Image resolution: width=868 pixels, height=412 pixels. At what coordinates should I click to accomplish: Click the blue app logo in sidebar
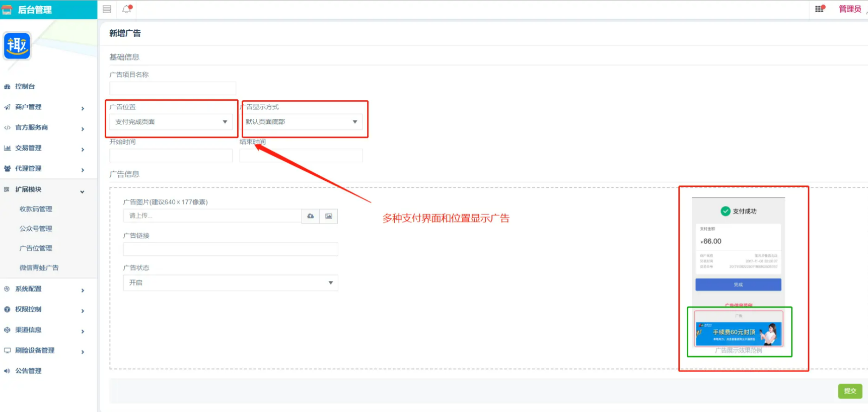coord(17,46)
